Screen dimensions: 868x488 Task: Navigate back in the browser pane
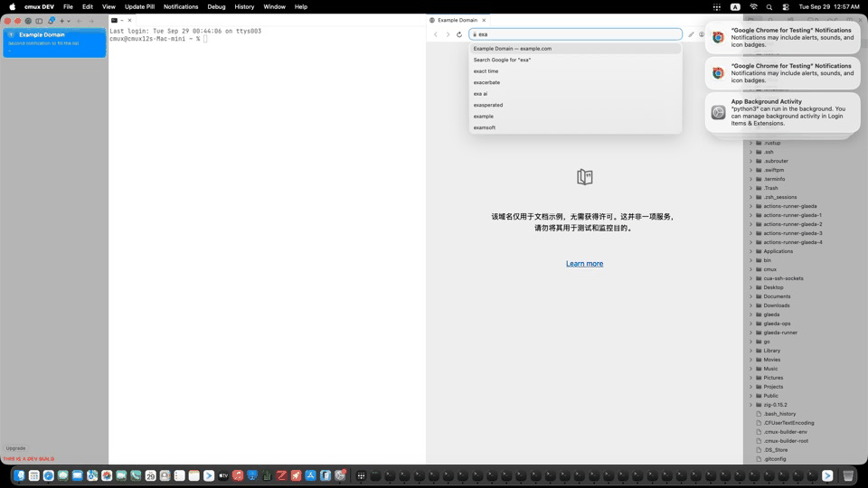(x=436, y=34)
